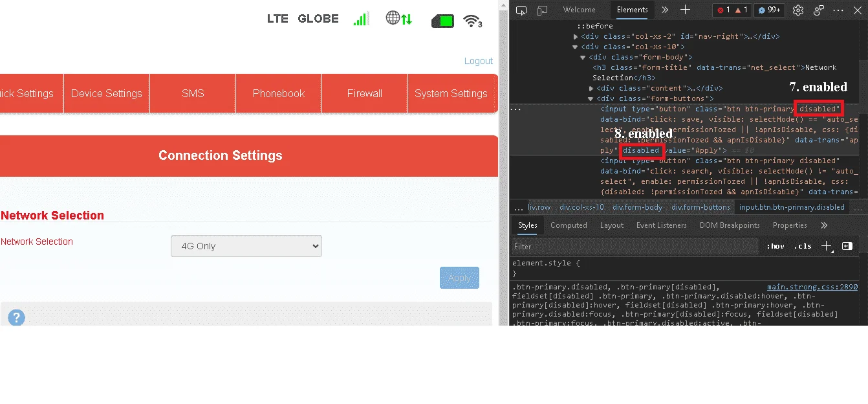Image resolution: width=868 pixels, height=404 pixels.
Task: Expand the div id nav-right node
Action: (x=576, y=36)
